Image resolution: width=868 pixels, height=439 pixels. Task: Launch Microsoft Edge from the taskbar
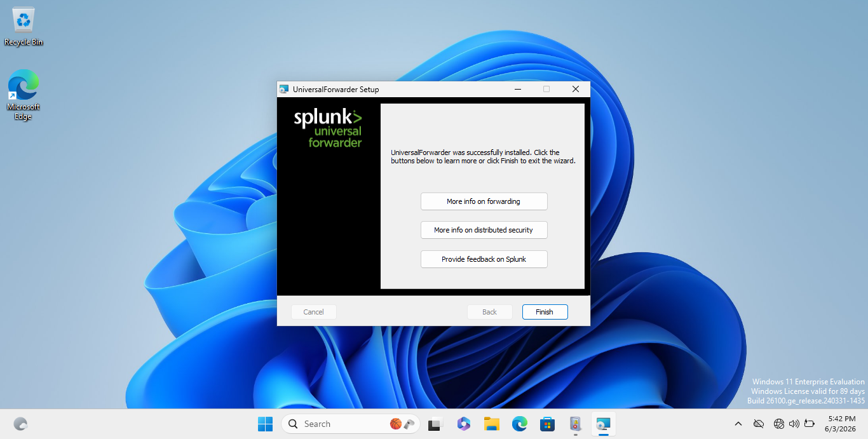[x=519, y=424]
